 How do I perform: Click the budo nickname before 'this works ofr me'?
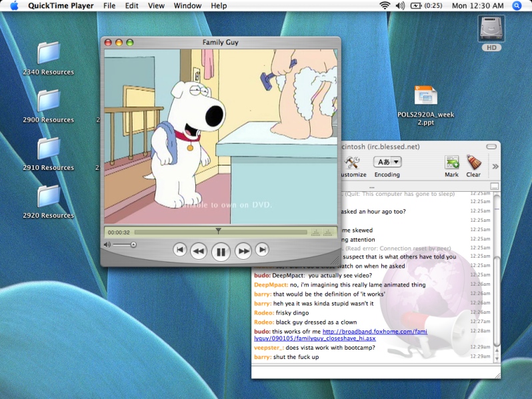[x=262, y=332]
